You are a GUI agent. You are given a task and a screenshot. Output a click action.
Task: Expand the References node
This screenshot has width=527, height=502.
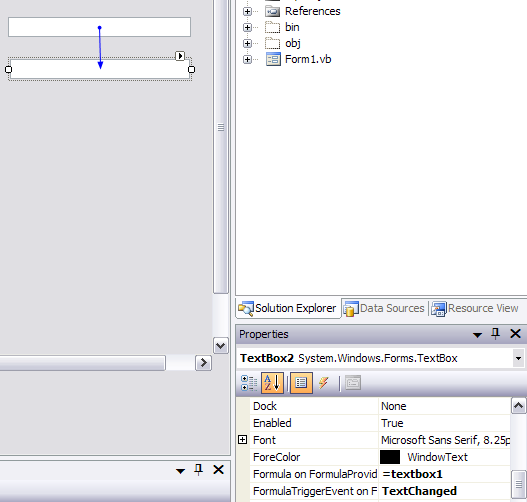click(247, 11)
